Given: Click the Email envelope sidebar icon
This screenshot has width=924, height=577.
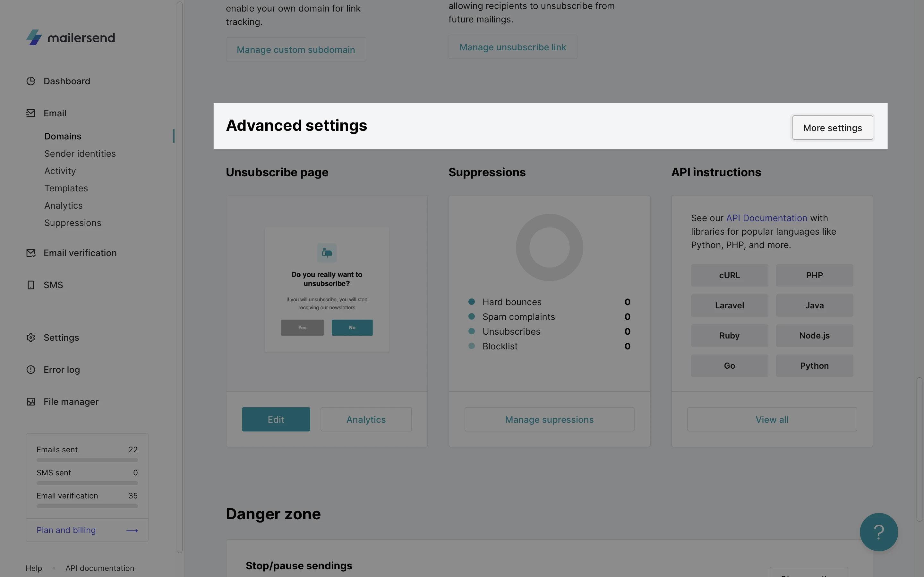Looking at the screenshot, I should pos(30,113).
